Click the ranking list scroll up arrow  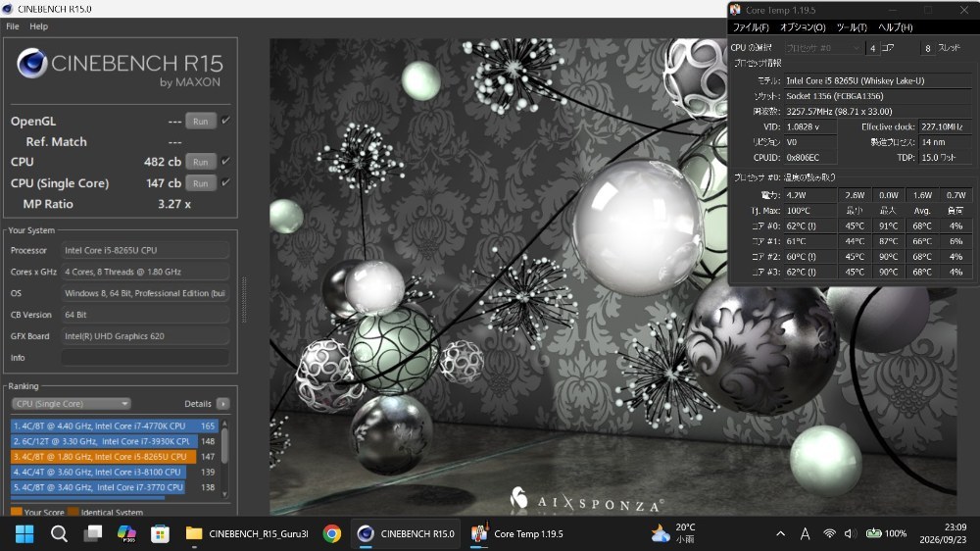coord(225,424)
